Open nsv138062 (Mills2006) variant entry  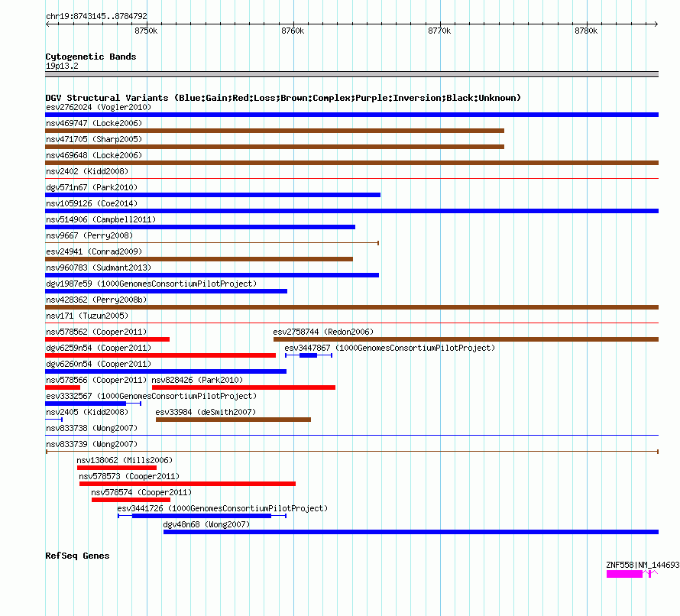click(x=125, y=460)
